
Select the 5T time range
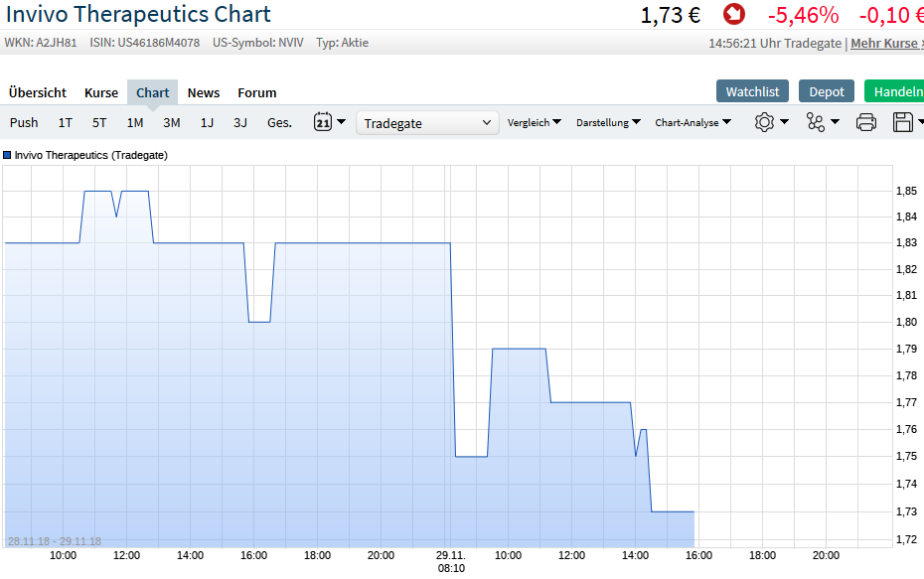pos(99,122)
